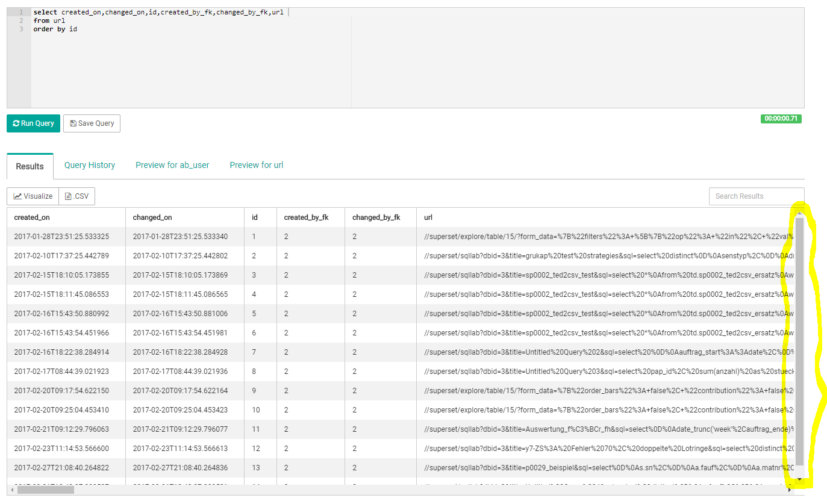Open the Preview for ab_user tab
Image resolution: width=827 pixels, height=504 pixels.
pos(172,165)
